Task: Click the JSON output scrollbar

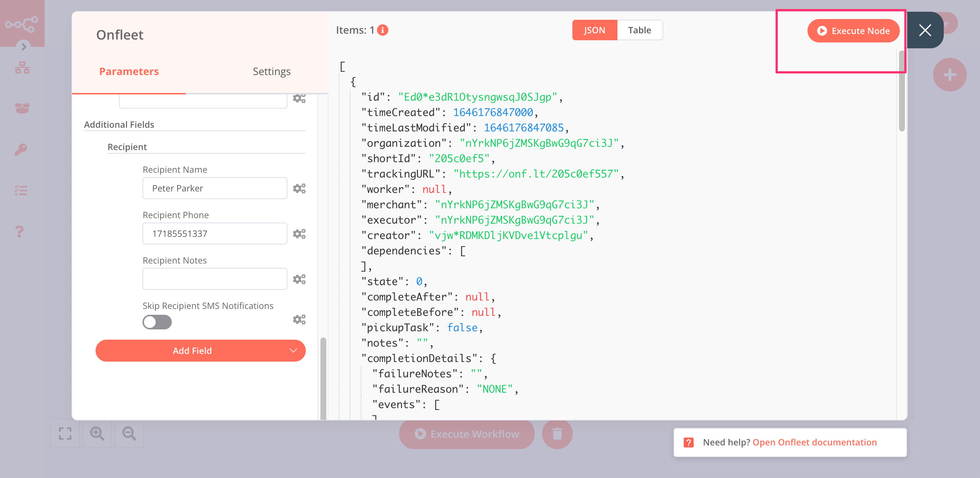Action: pos(902,90)
